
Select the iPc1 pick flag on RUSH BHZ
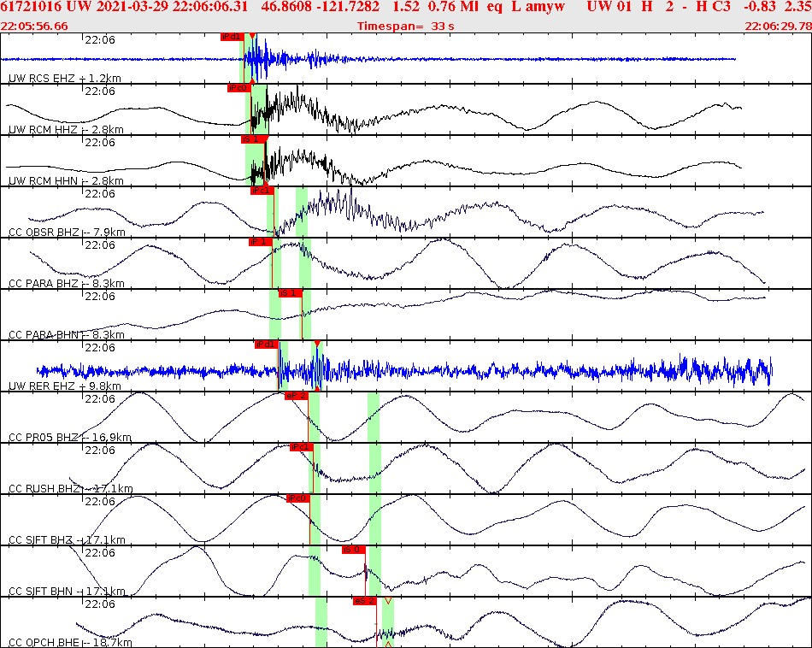tap(303, 445)
